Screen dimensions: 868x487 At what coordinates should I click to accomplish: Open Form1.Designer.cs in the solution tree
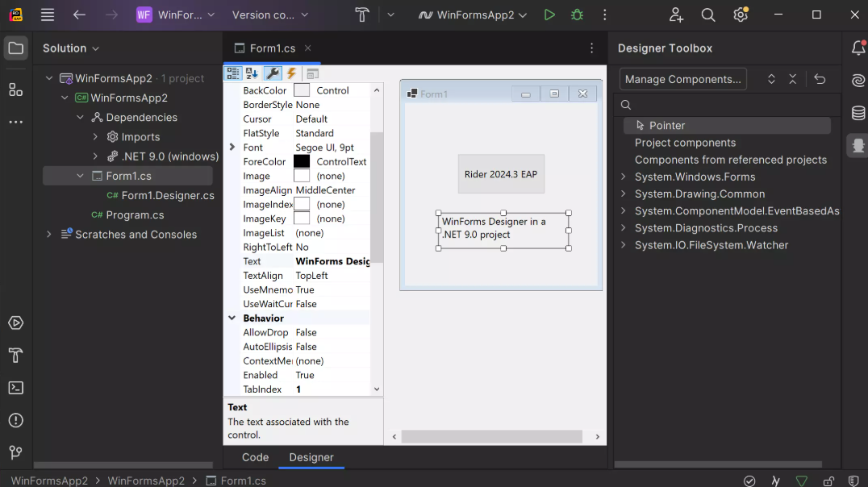click(x=167, y=195)
